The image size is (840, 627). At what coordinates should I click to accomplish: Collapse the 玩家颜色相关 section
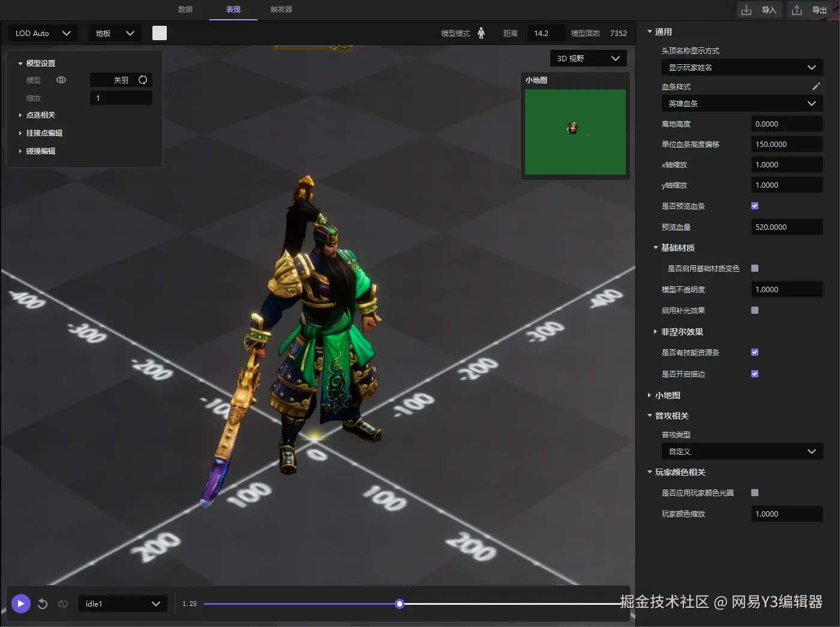coord(650,472)
